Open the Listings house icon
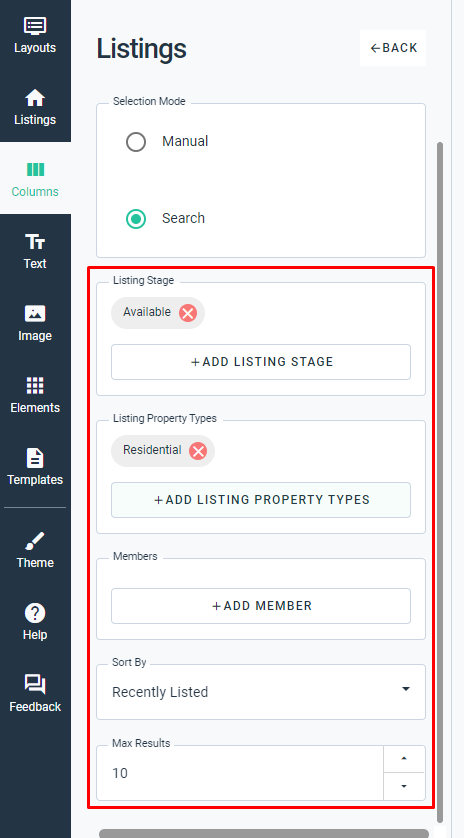Screen dimensions: 464x838 pyautogui.click(x=35, y=98)
